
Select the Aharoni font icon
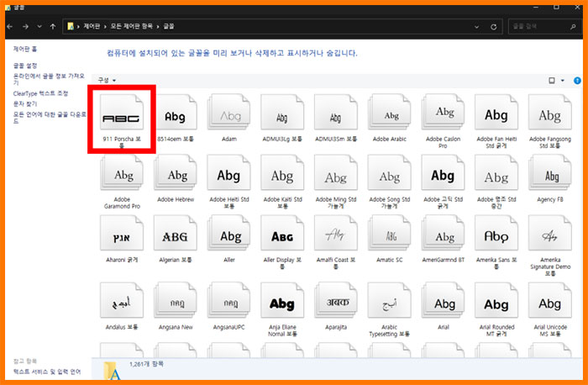[122, 234]
